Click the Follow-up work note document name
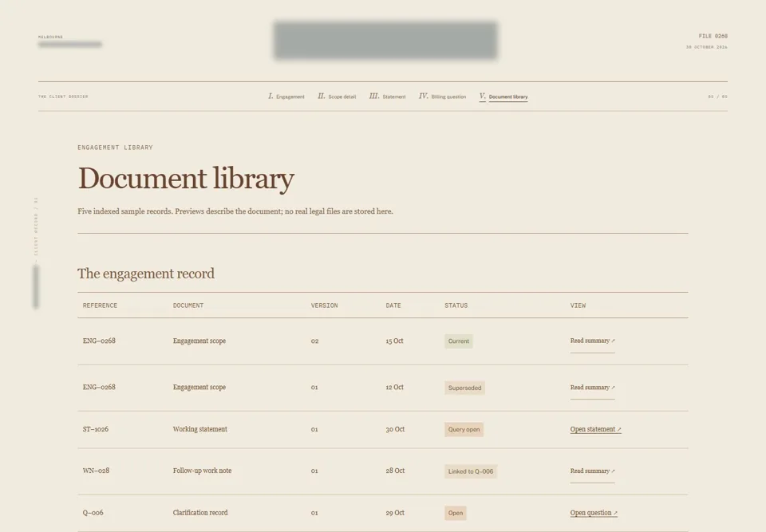Image resolution: width=766 pixels, height=532 pixels. pyautogui.click(x=202, y=471)
